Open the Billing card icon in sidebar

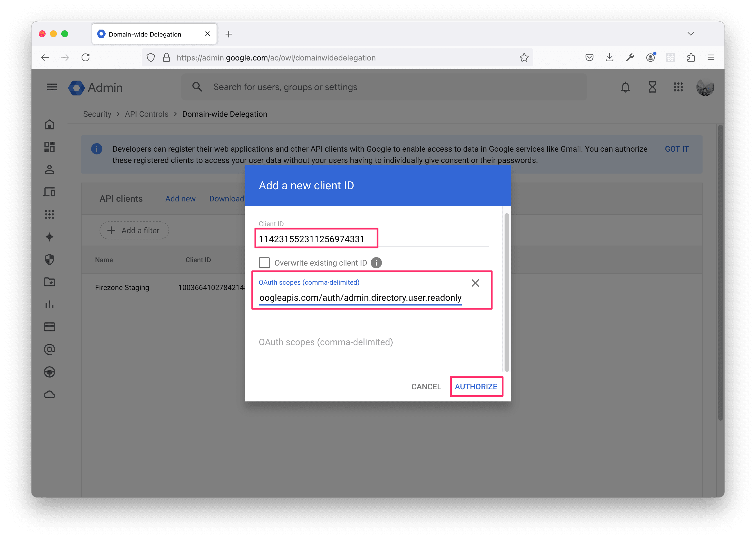click(x=49, y=327)
